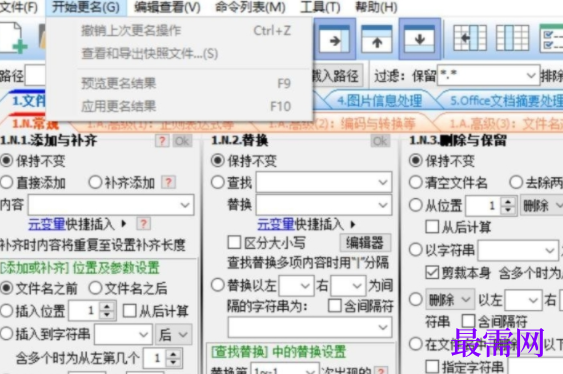Image resolution: width=563 pixels, height=374 pixels.
Task: Select 替换以左 radio option
Action: pos(218,285)
